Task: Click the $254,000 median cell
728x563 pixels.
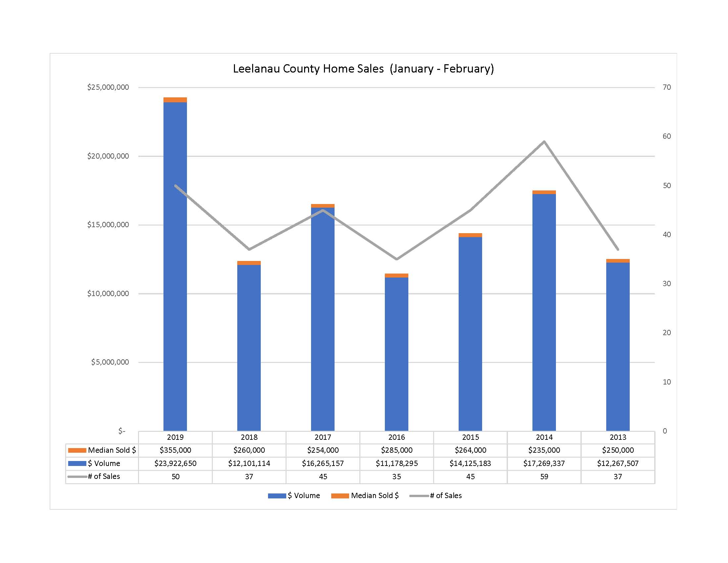Action: pyautogui.click(x=323, y=450)
